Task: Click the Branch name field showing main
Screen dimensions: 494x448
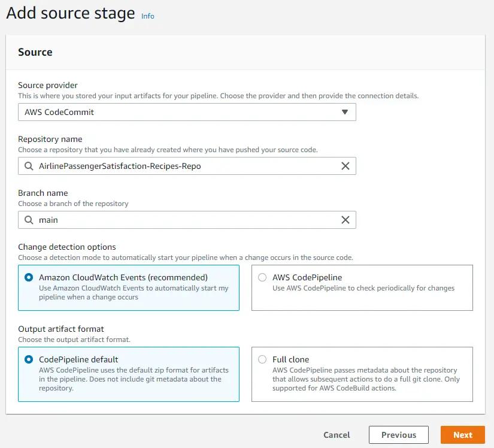Action: click(x=187, y=220)
